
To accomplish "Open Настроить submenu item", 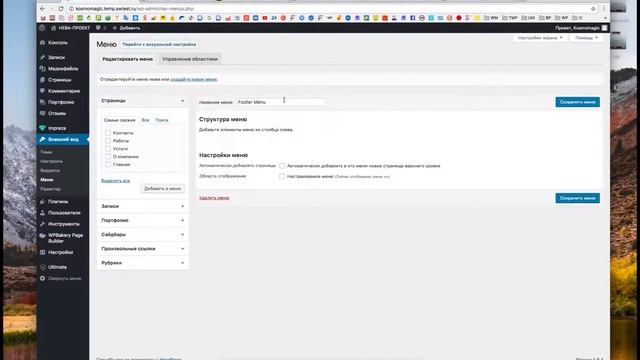I will 51,161.
